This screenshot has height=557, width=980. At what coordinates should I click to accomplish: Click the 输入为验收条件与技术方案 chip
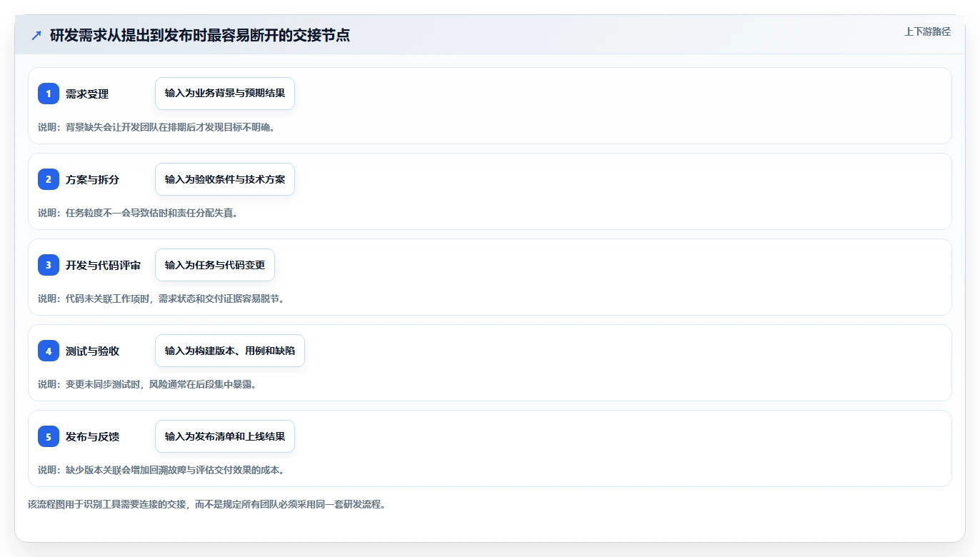pos(225,179)
